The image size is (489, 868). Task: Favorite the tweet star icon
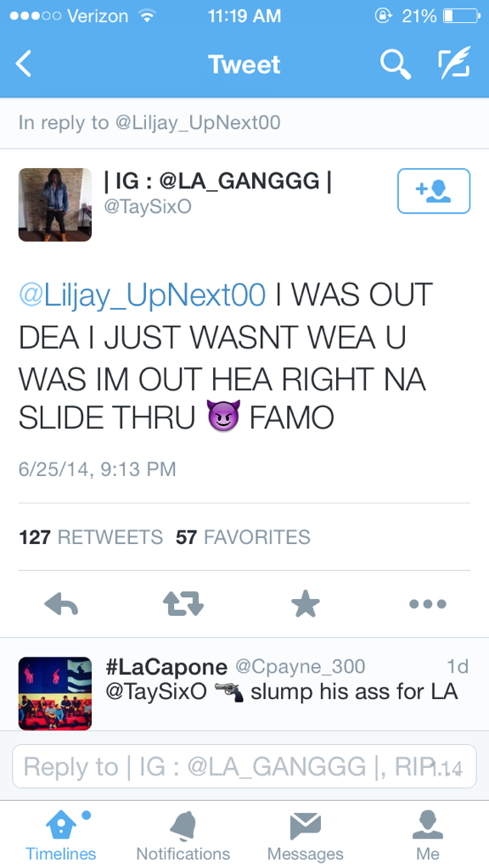[x=306, y=603]
